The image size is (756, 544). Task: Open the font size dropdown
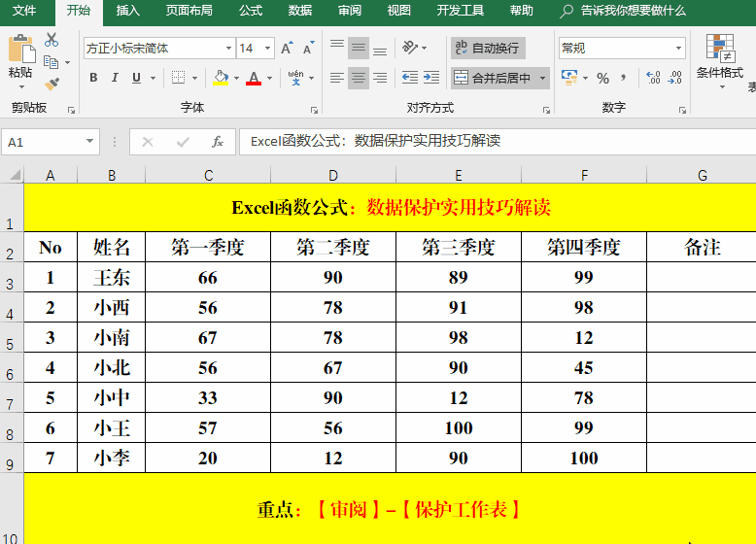[x=267, y=49]
